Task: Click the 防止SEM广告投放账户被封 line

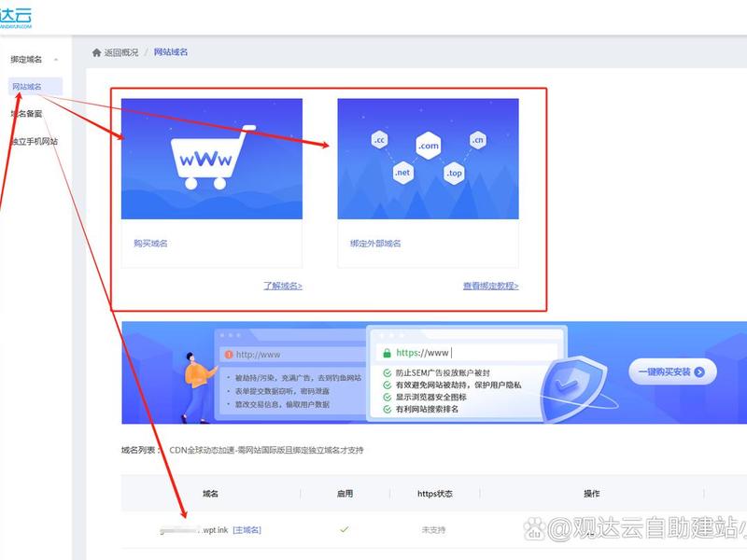Action: point(443,372)
